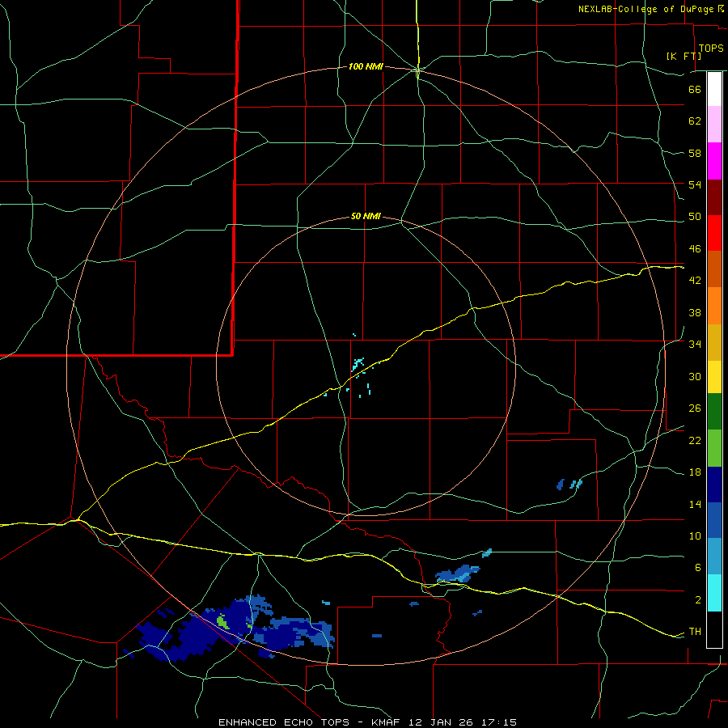This screenshot has height=728, width=728.
Task: Click the legend value 6
Action: coord(697,567)
